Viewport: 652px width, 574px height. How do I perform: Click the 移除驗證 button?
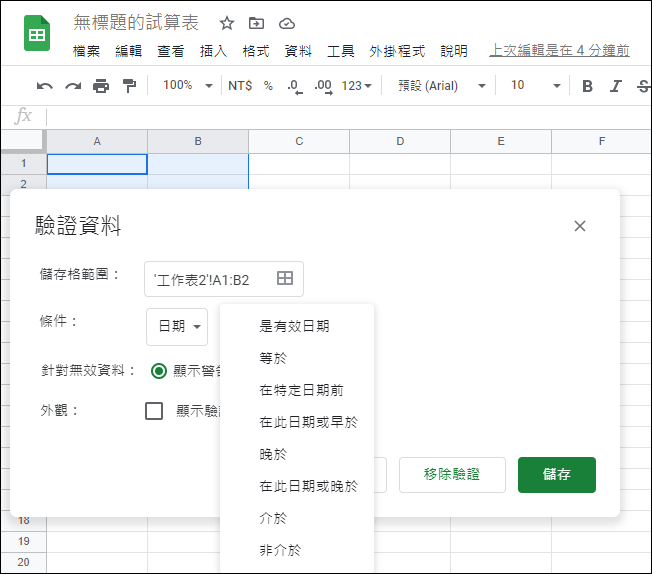(x=452, y=475)
